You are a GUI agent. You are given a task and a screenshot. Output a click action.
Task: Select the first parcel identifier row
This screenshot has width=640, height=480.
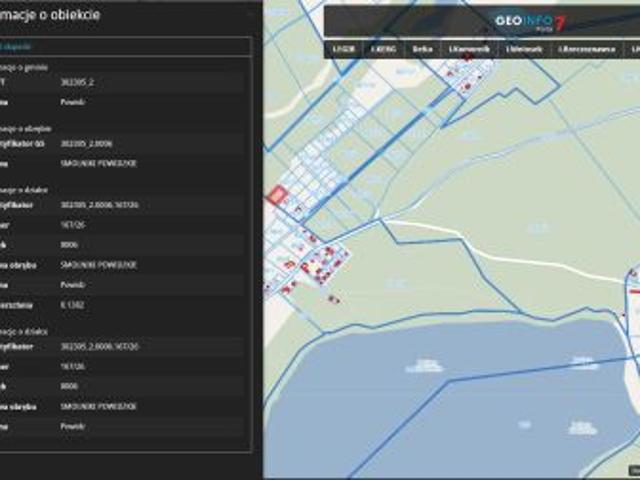click(100, 204)
